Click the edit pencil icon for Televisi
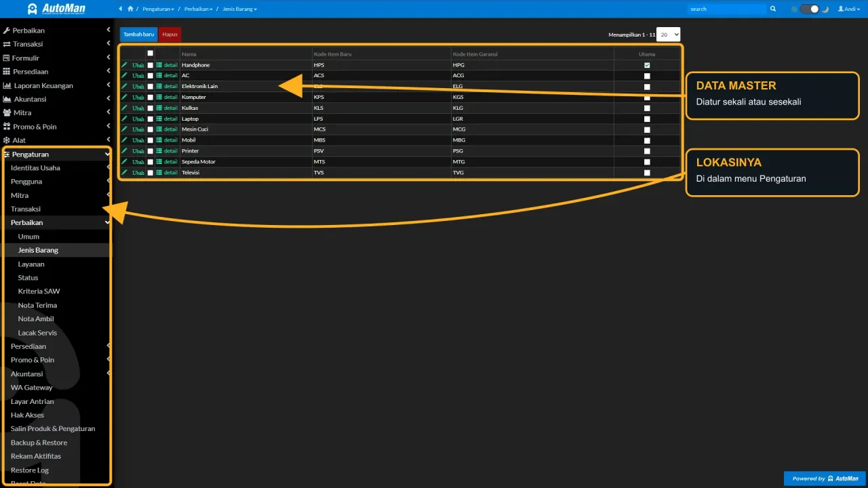 [124, 172]
